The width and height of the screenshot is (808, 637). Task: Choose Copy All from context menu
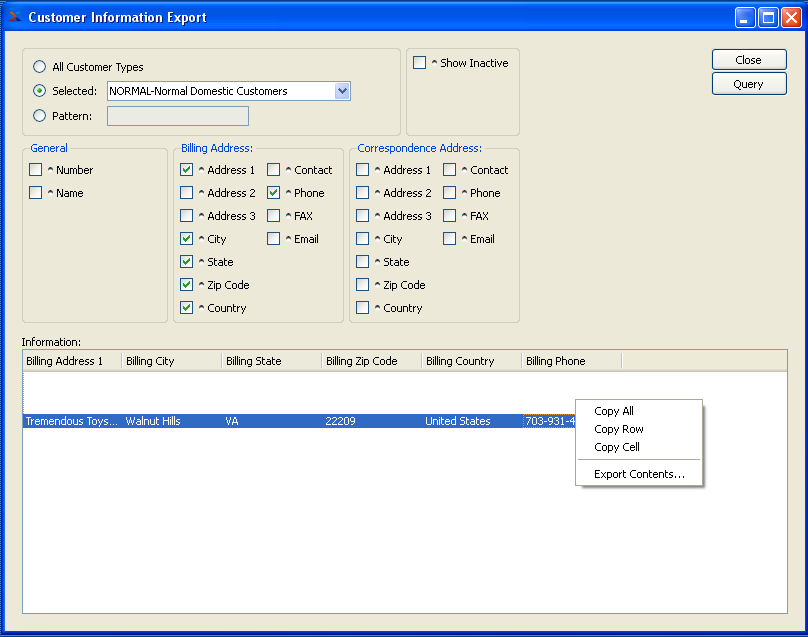[614, 411]
